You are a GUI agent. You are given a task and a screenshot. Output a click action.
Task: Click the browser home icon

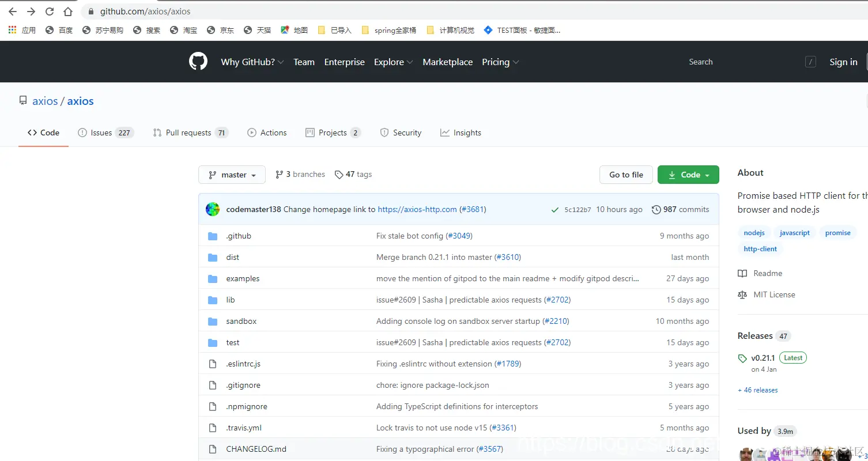68,12
